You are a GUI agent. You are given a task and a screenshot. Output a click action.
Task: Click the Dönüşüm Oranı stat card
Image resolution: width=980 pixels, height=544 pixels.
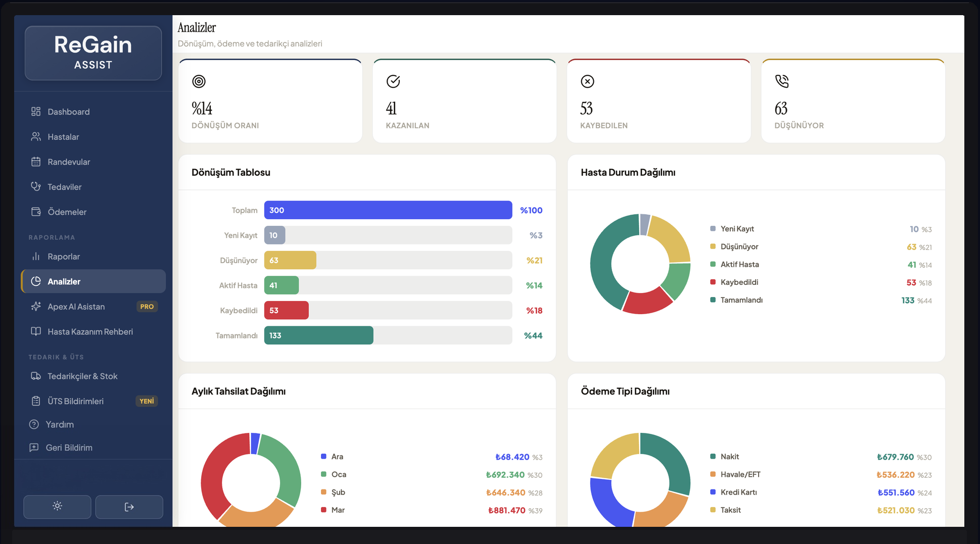pos(270,101)
